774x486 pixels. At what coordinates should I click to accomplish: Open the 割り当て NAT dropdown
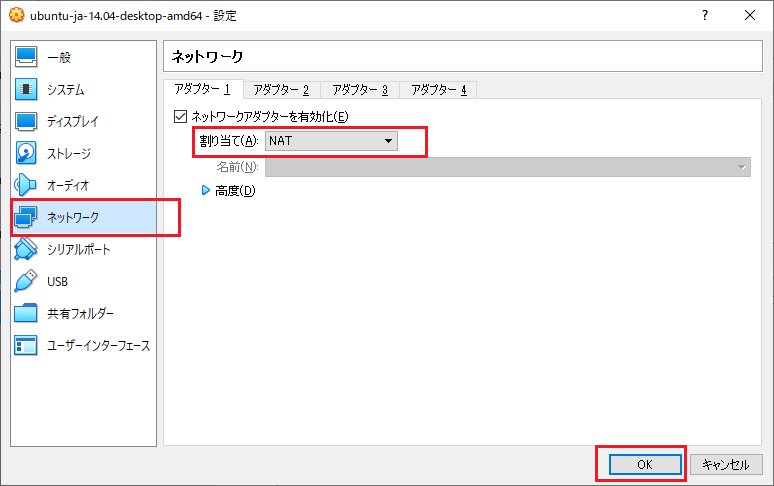331,141
